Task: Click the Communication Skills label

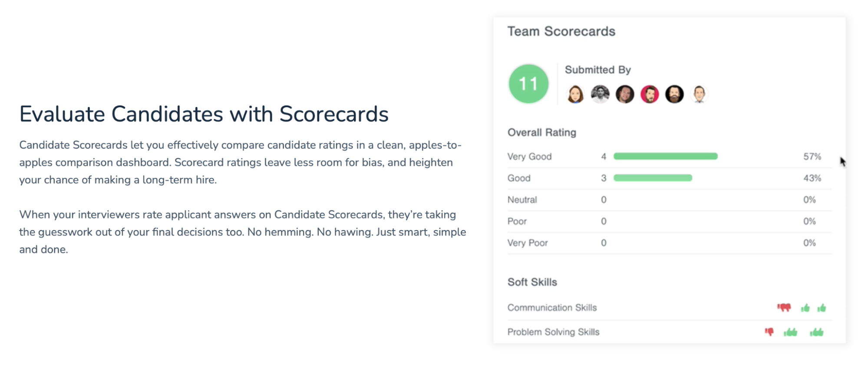Action: point(552,308)
